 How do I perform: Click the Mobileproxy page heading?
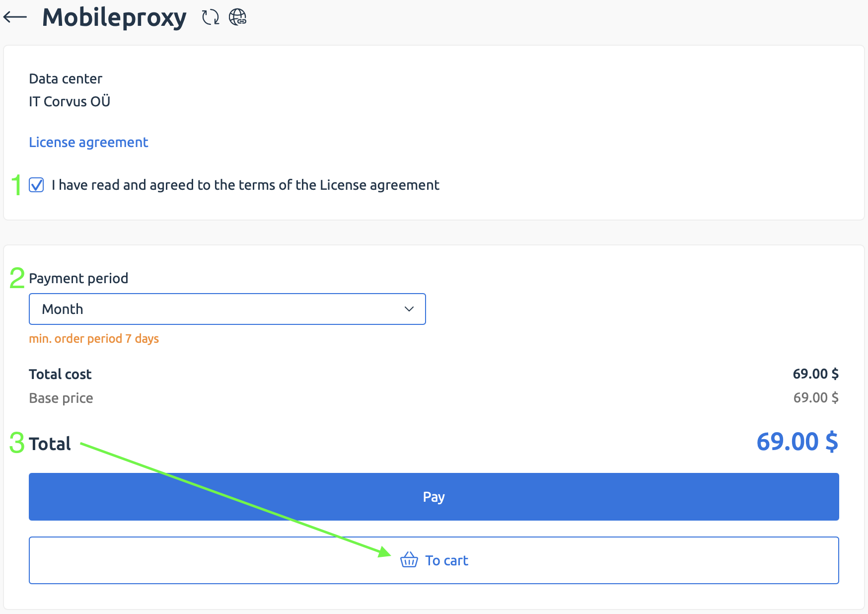[114, 17]
